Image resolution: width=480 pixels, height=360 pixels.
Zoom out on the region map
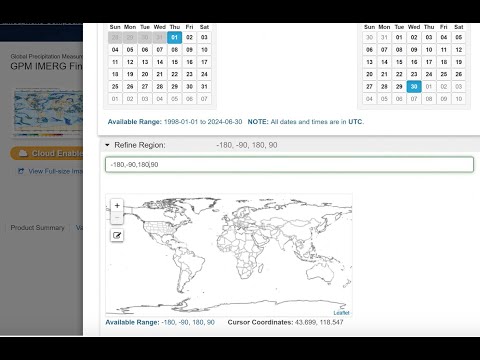117,218
